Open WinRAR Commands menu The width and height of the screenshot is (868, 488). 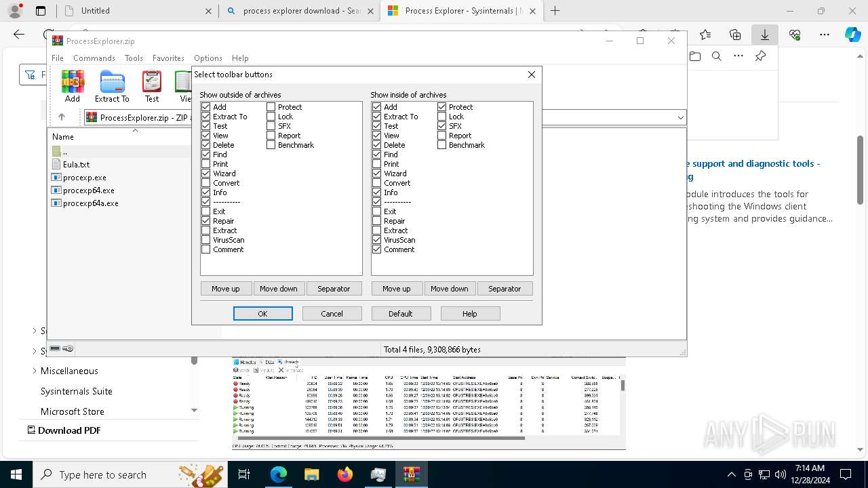[94, 58]
